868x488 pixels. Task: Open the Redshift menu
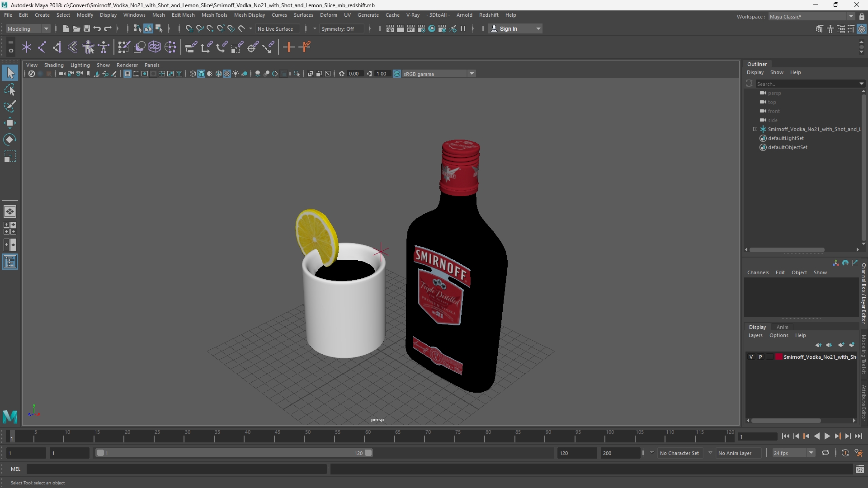click(489, 15)
